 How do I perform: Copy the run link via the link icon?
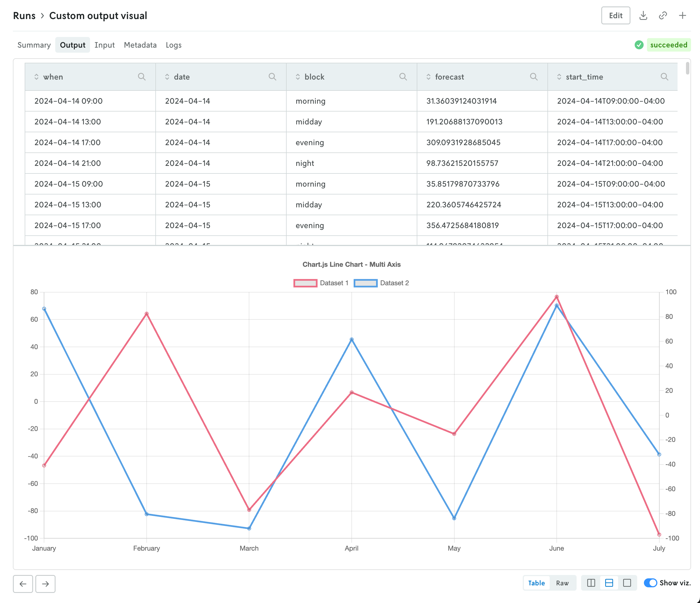(x=663, y=15)
